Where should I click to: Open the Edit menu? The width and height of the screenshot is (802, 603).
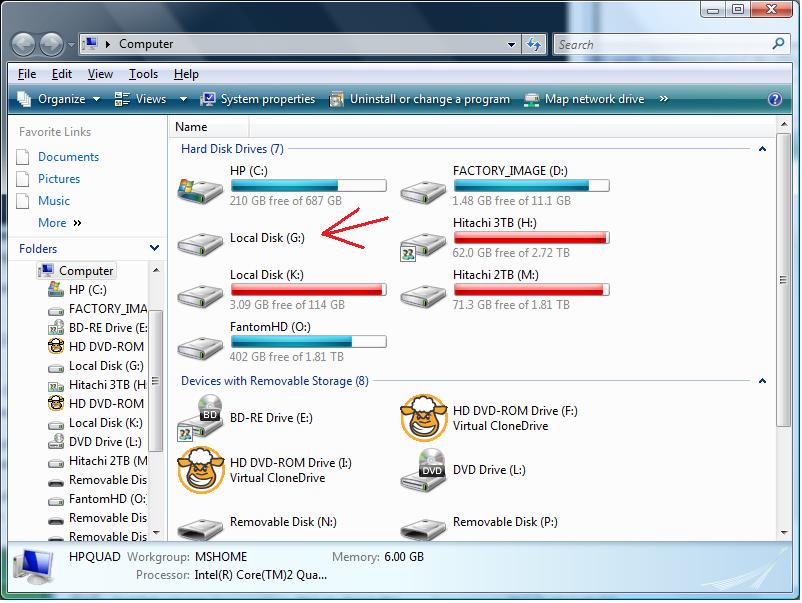pos(61,74)
